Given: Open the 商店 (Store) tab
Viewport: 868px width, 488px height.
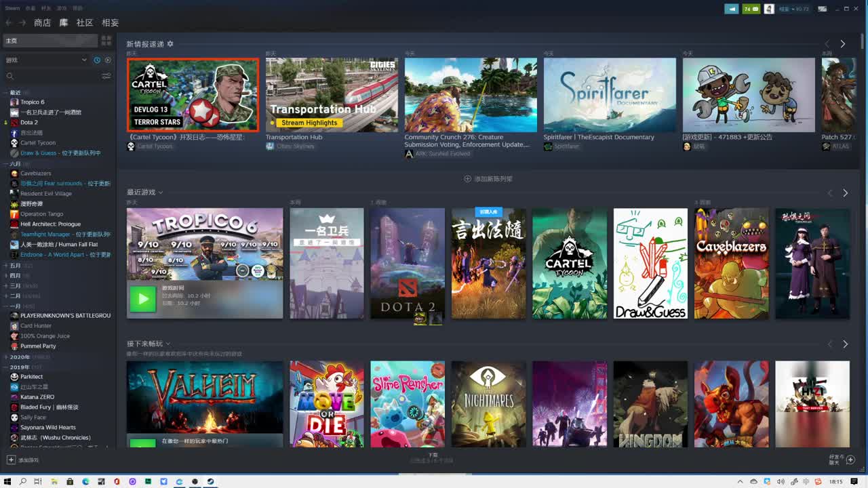Looking at the screenshot, I should 42,22.
